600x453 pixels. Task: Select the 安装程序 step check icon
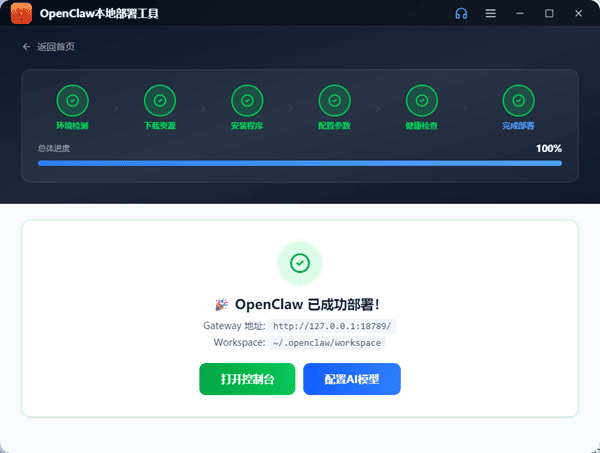[x=247, y=100]
